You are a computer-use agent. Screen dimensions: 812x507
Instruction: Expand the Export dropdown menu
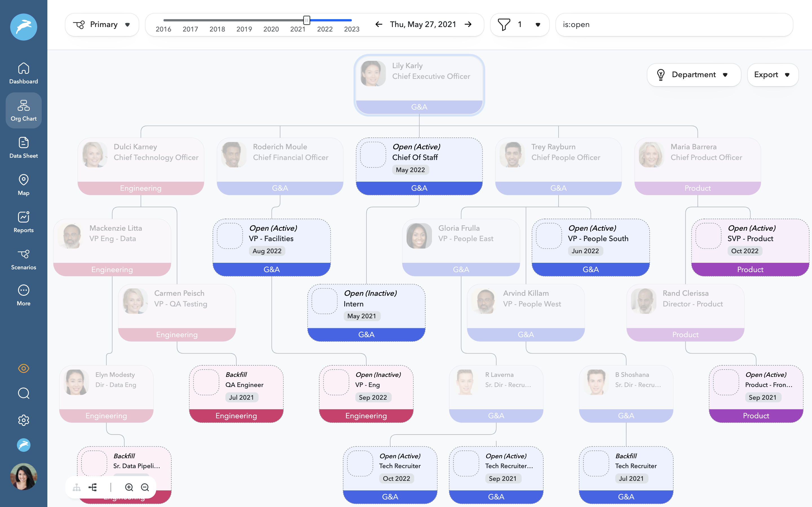773,75
